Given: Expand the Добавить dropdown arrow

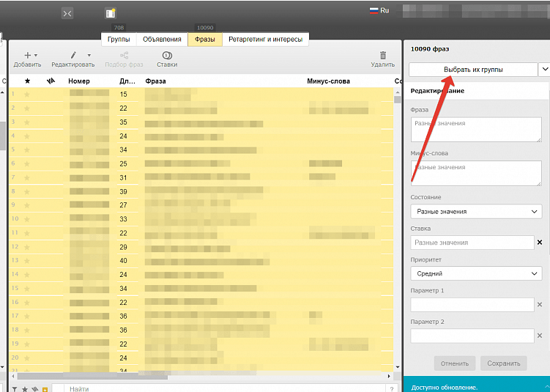Looking at the screenshot, I should click(x=36, y=56).
